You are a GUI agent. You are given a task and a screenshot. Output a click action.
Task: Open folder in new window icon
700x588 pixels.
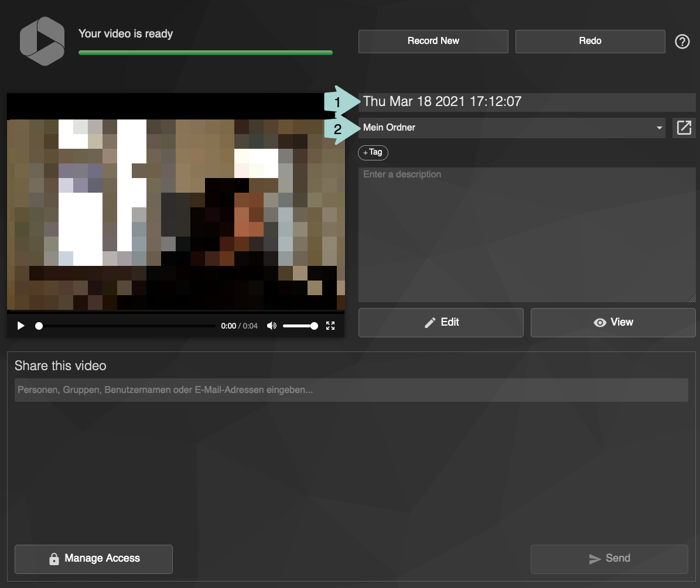(x=684, y=128)
